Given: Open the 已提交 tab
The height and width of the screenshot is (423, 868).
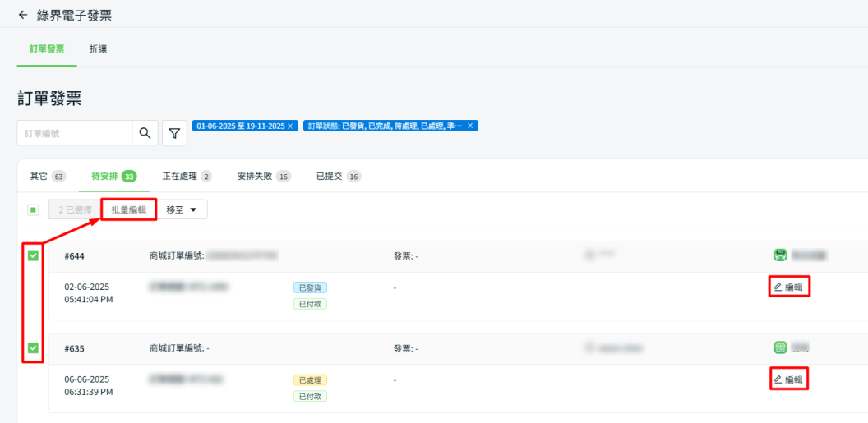Looking at the screenshot, I should (x=339, y=177).
